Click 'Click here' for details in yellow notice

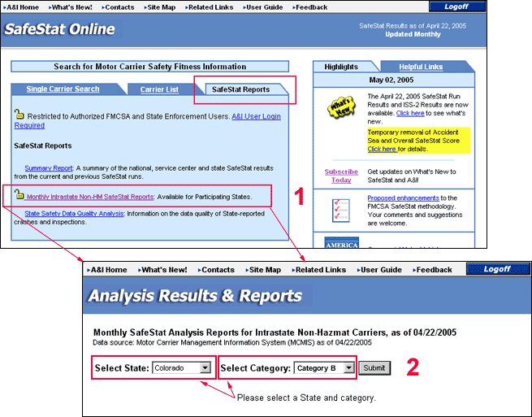382,149
